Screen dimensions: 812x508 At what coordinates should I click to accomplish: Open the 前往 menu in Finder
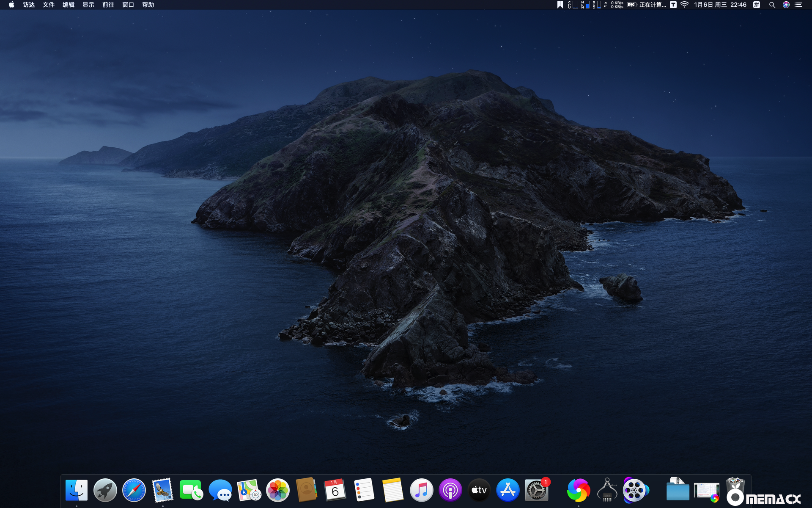pyautogui.click(x=108, y=5)
